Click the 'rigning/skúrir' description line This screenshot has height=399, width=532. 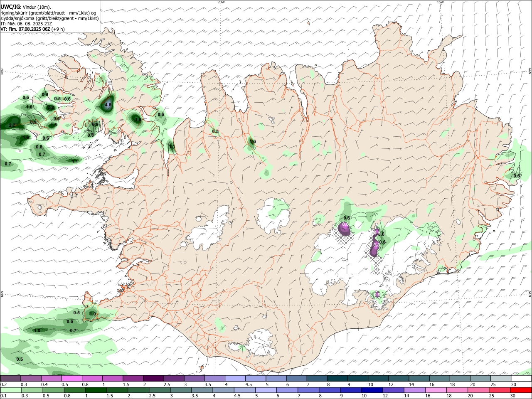48,13
